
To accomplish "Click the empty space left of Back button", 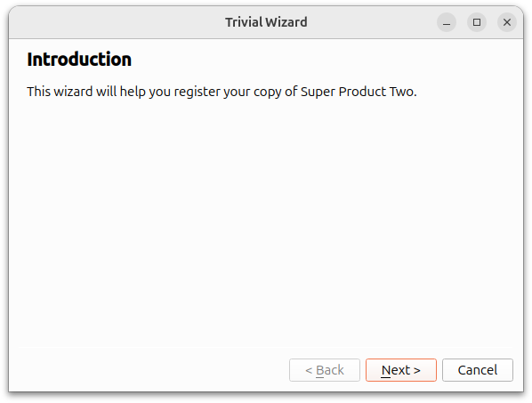I will [x=149, y=370].
